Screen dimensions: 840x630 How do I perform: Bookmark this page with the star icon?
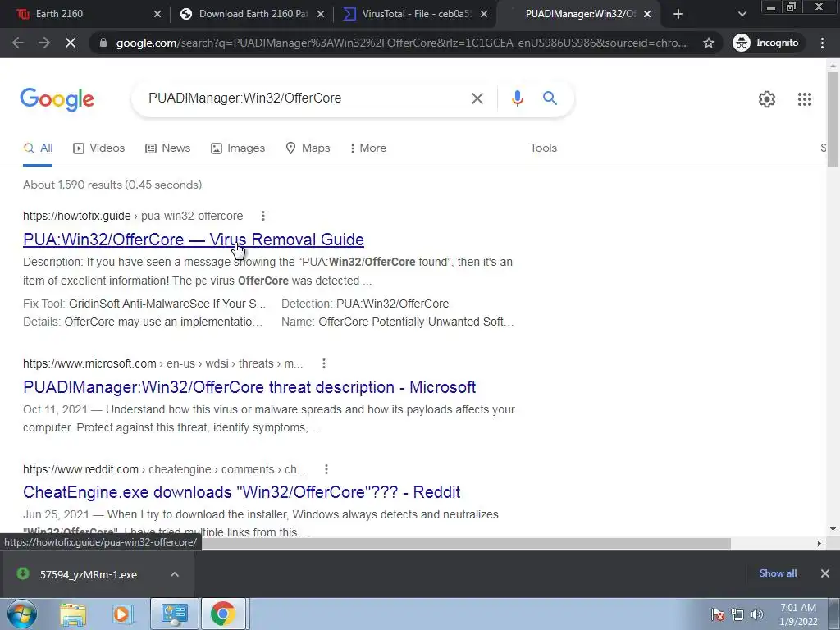[708, 43]
